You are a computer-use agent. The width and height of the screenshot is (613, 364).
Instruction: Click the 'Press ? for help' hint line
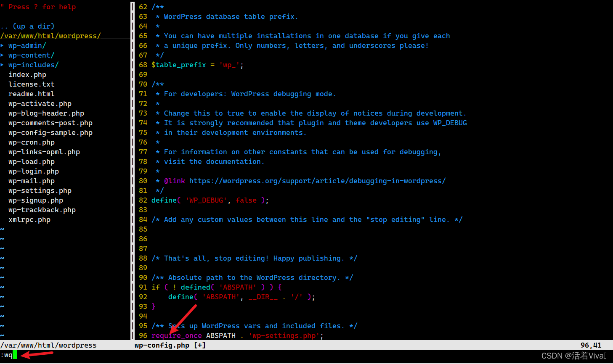pos(38,7)
